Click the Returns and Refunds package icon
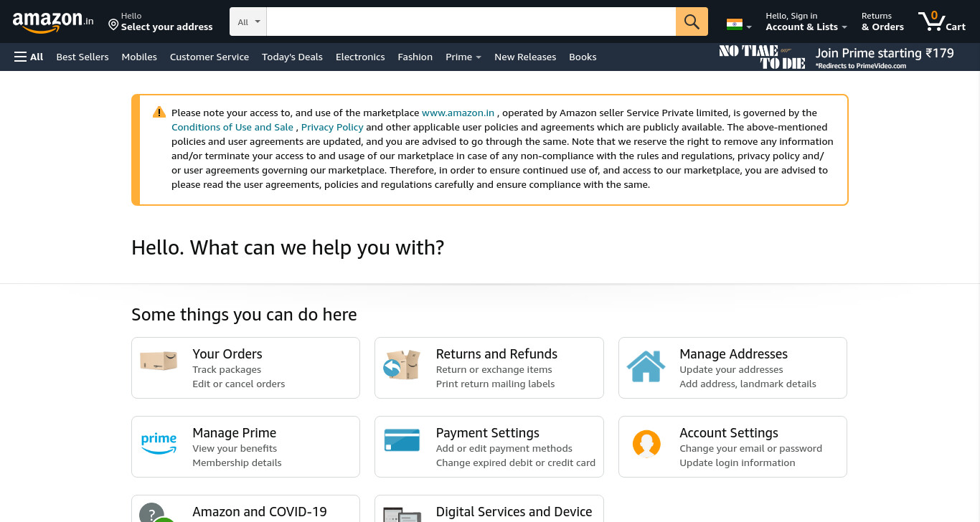Viewport: 980px width, 522px height. point(402,365)
